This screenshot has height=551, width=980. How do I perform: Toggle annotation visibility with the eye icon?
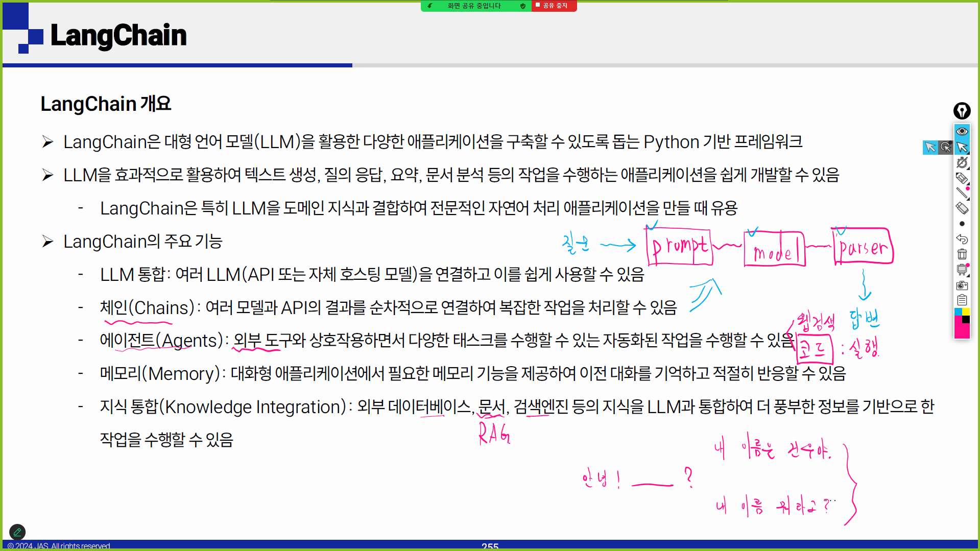962,131
